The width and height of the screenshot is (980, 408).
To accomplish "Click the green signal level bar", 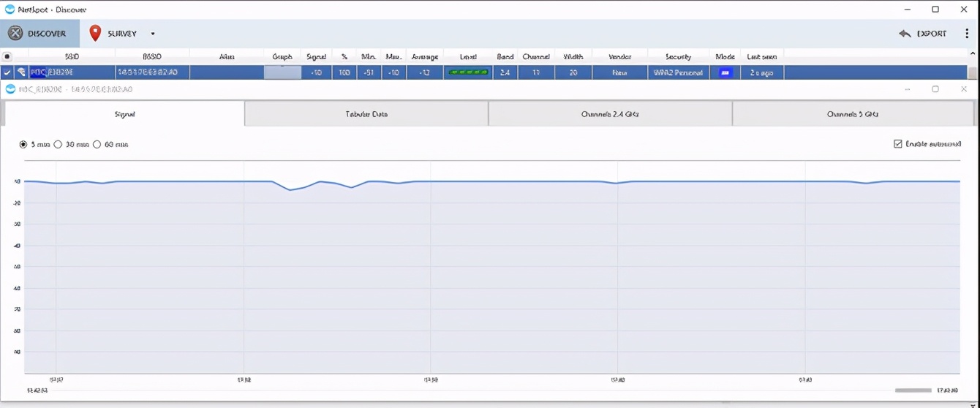I will click(x=468, y=72).
